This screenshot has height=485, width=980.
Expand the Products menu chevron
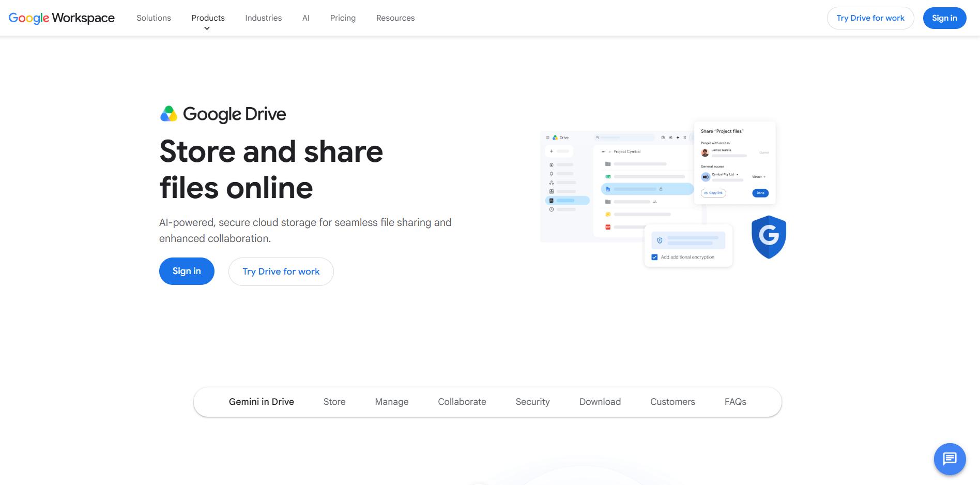[207, 28]
